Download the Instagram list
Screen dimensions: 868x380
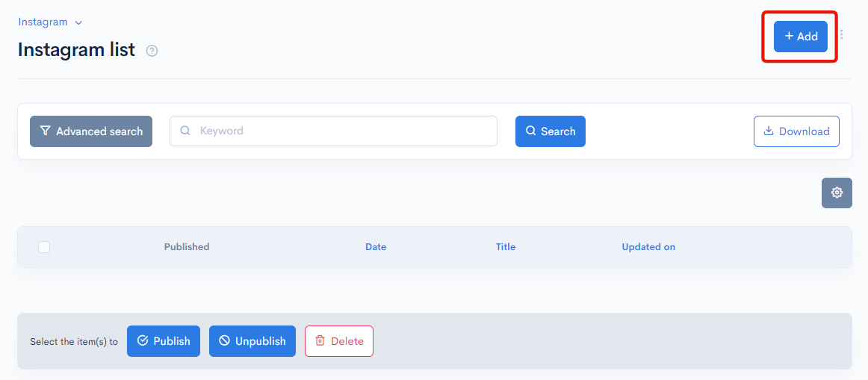796,131
